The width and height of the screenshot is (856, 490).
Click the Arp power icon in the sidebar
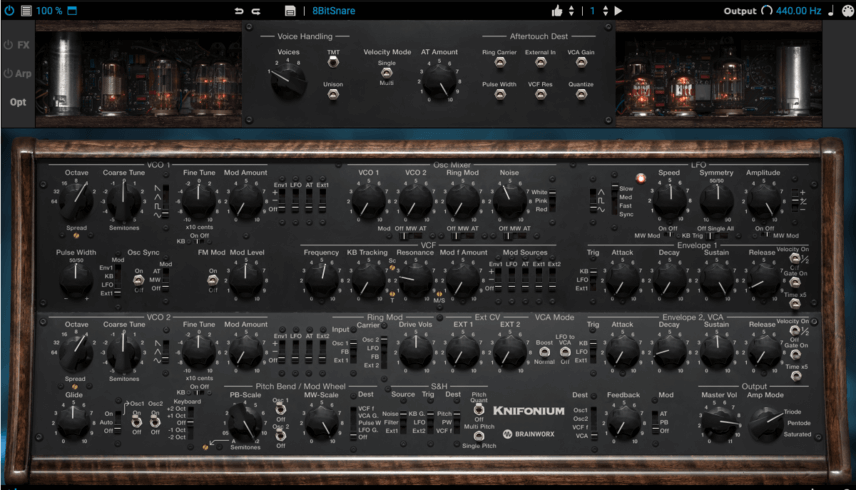pyautogui.click(x=8, y=73)
